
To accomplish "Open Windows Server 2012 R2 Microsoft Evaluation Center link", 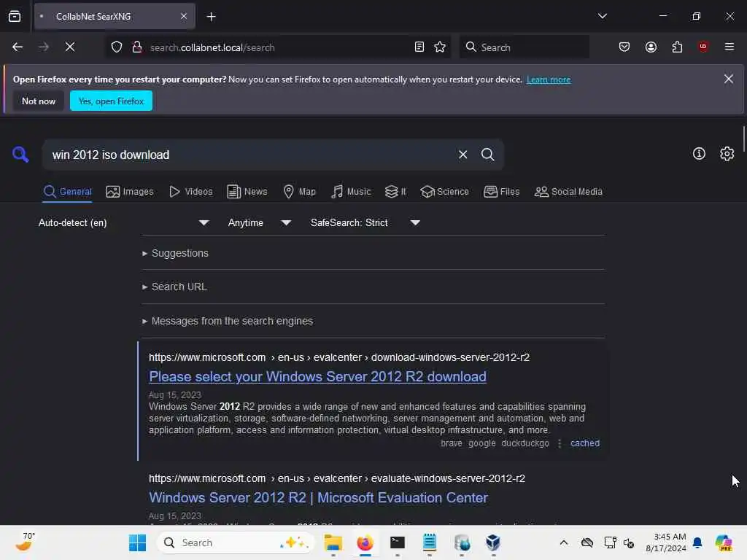I will click(x=318, y=497).
